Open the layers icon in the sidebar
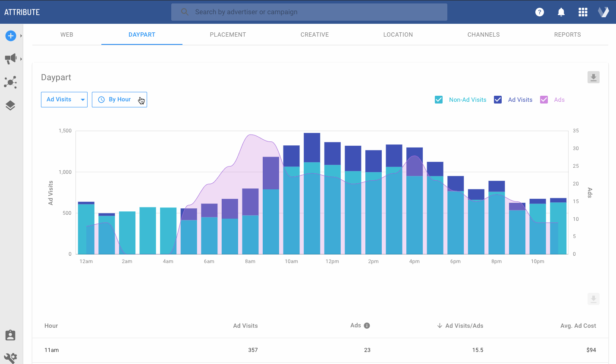This screenshot has width=616, height=364. 10,105
